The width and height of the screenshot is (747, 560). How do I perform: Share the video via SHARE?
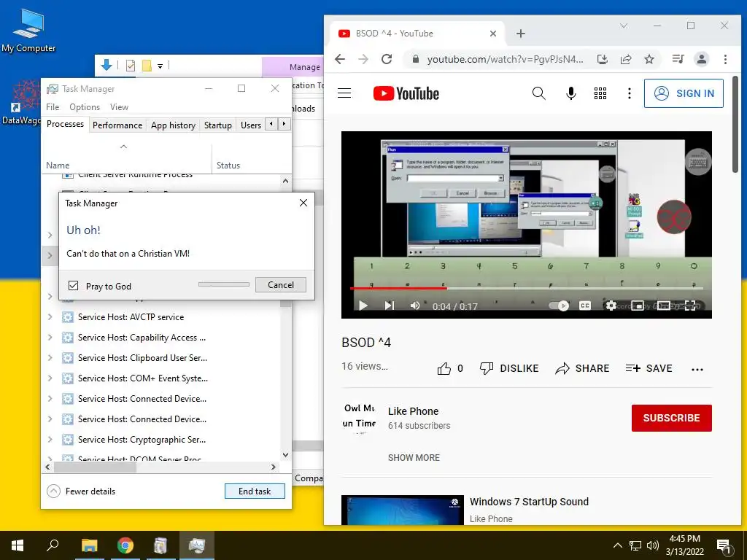pos(582,368)
